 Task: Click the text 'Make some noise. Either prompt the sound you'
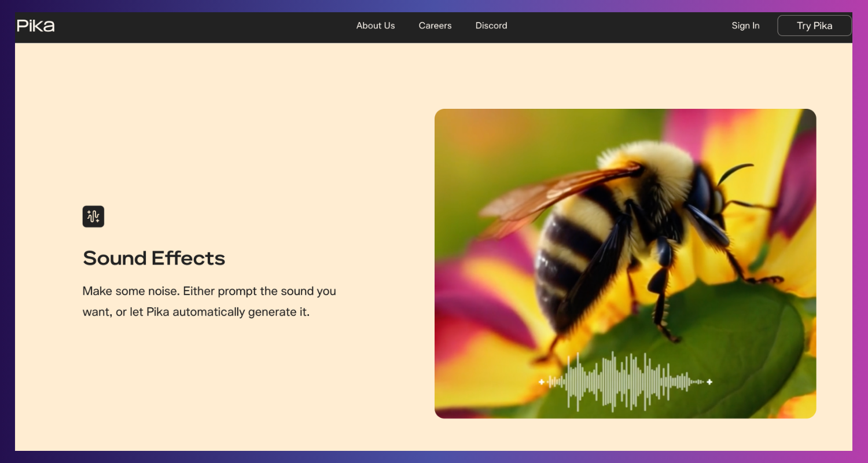click(x=209, y=291)
